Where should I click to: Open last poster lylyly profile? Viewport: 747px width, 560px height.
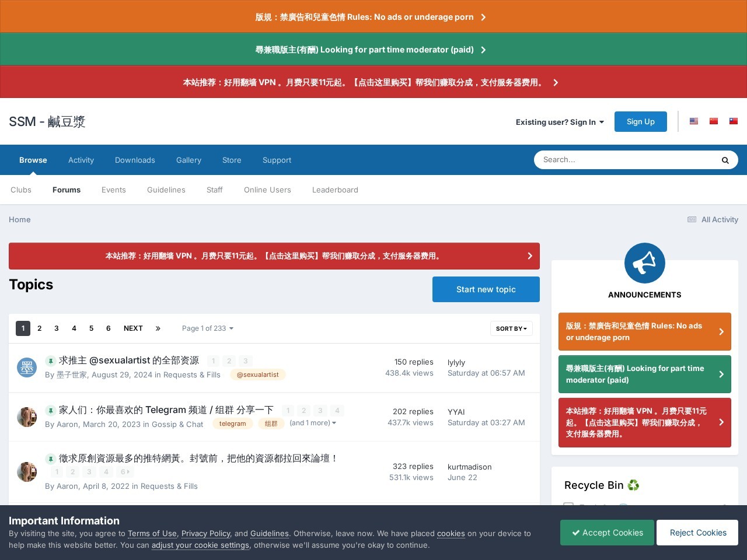[x=456, y=362]
